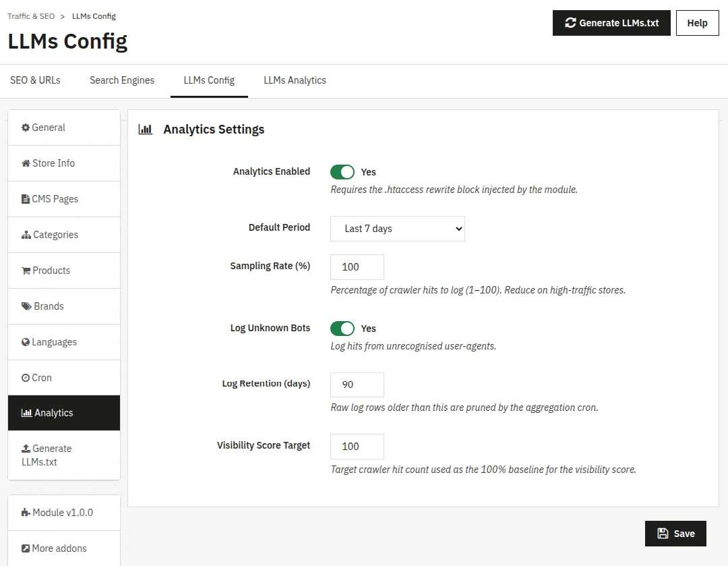Click the puzzle icon beside Module v1.0.0
The image size is (728, 566).
(26, 513)
